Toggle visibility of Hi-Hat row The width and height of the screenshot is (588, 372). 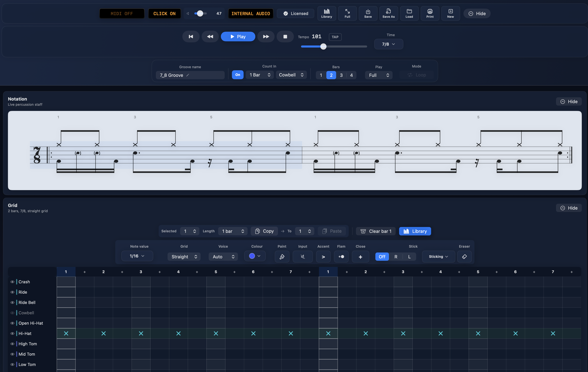pos(12,333)
